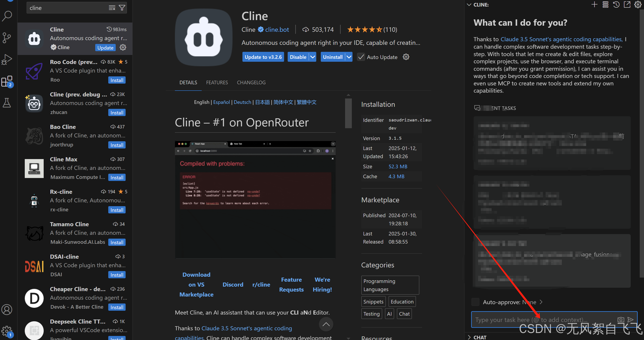Click the camera icon in task input
Image resolution: width=644 pixels, height=340 pixels.
click(621, 319)
